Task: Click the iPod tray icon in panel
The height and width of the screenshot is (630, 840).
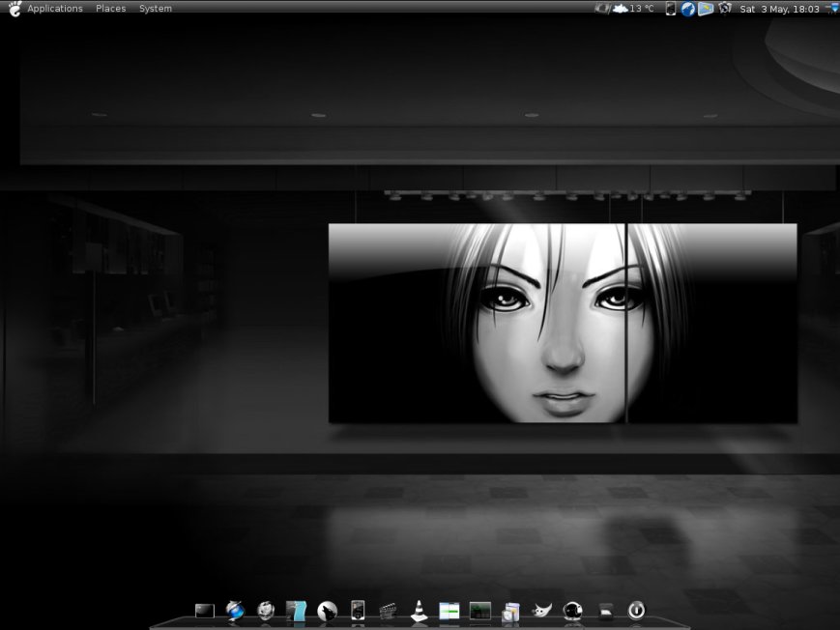Action: tap(670, 9)
